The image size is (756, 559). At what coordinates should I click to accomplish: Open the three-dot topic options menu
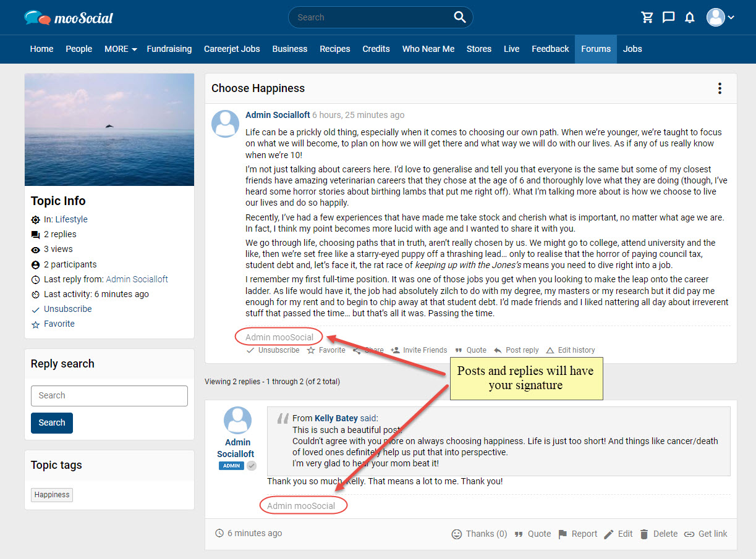point(720,88)
